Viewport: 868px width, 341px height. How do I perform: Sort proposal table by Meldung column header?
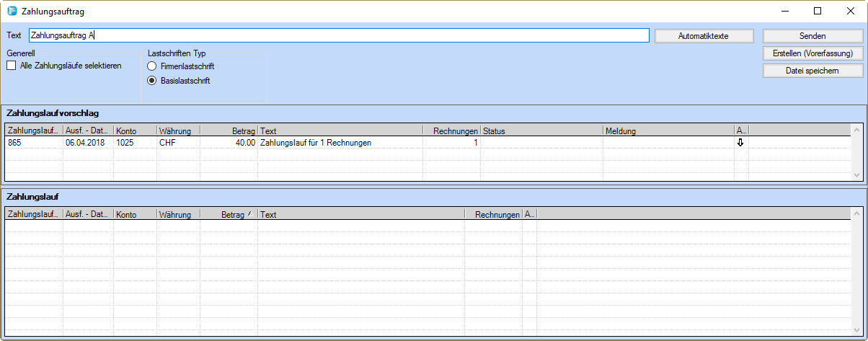tap(668, 130)
